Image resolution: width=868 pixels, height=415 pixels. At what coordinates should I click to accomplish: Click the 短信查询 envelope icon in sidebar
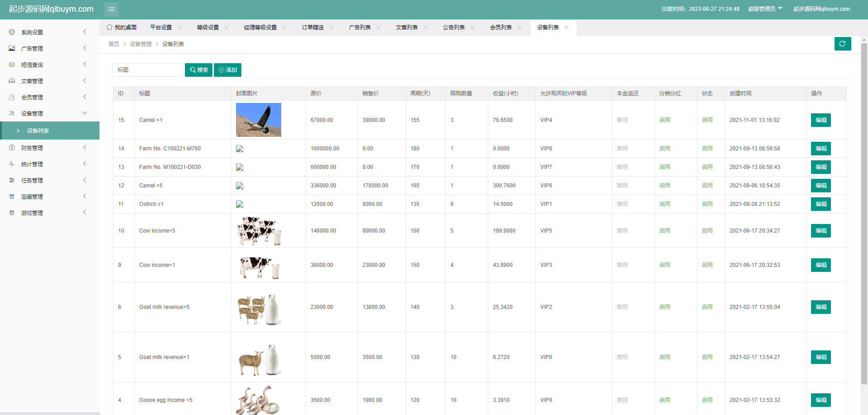tap(12, 65)
